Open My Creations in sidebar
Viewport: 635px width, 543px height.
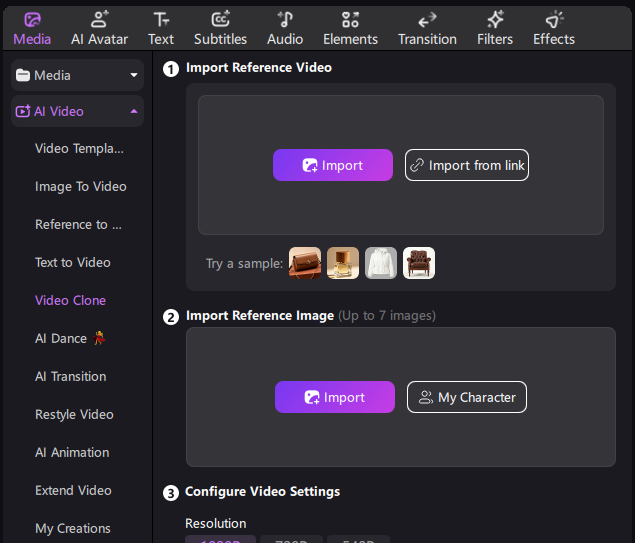coord(72,528)
